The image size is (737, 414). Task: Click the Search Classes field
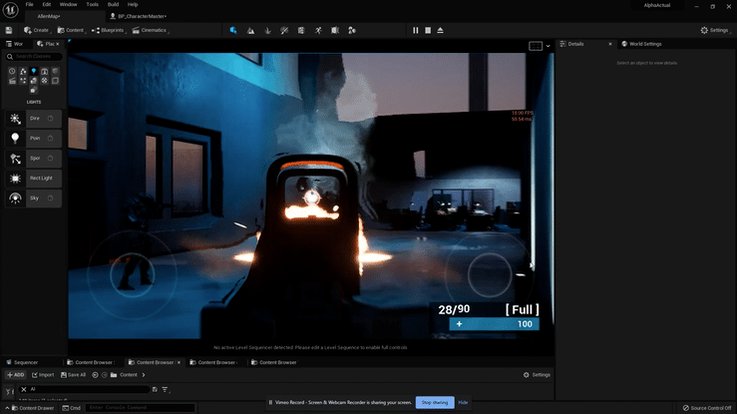tap(33, 56)
